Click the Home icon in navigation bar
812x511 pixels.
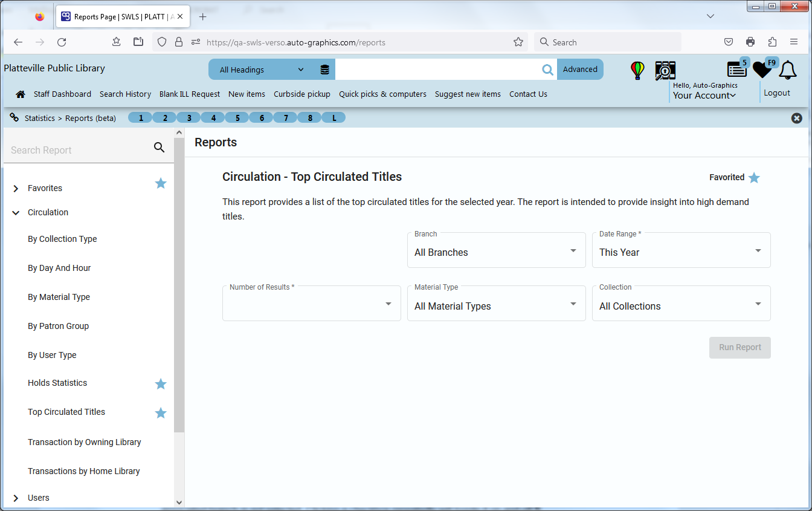21,94
